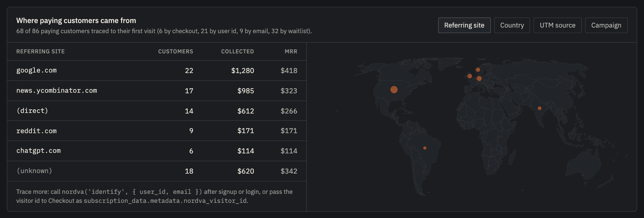
Task: Open the UTM source tab
Action: click(x=557, y=25)
